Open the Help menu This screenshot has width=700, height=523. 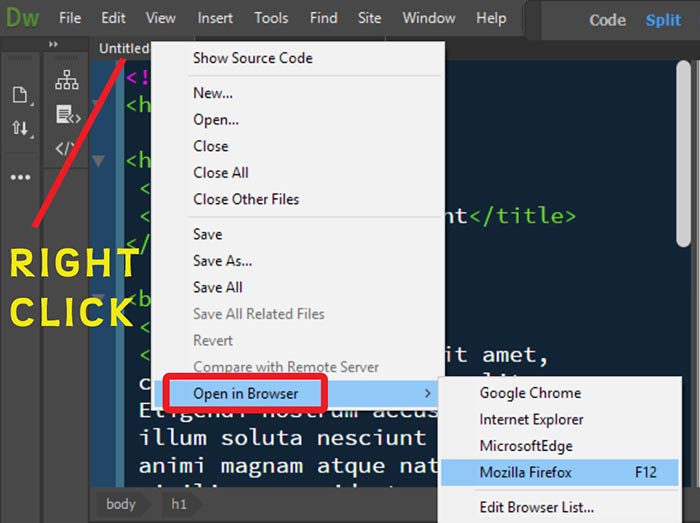tap(491, 18)
